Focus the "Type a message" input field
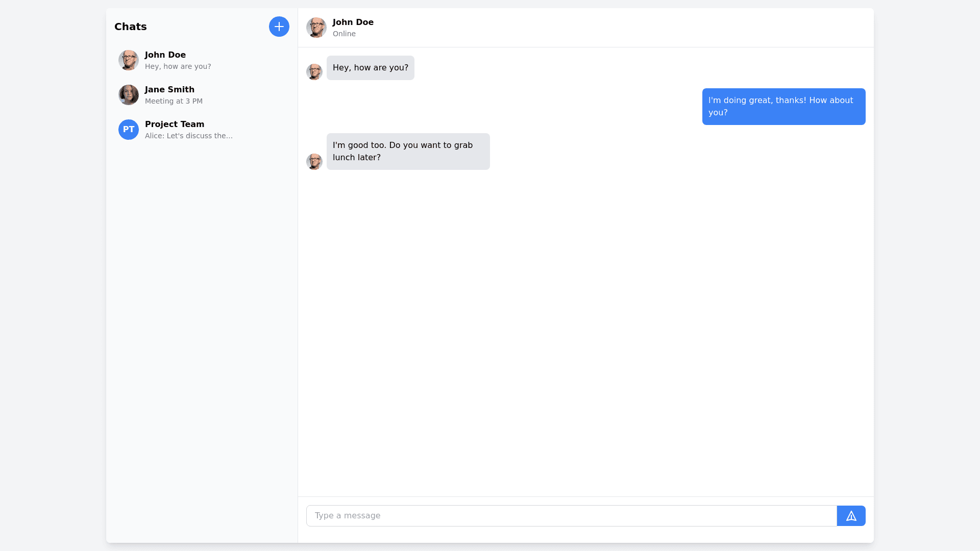This screenshot has width=980, height=551. 571,516
